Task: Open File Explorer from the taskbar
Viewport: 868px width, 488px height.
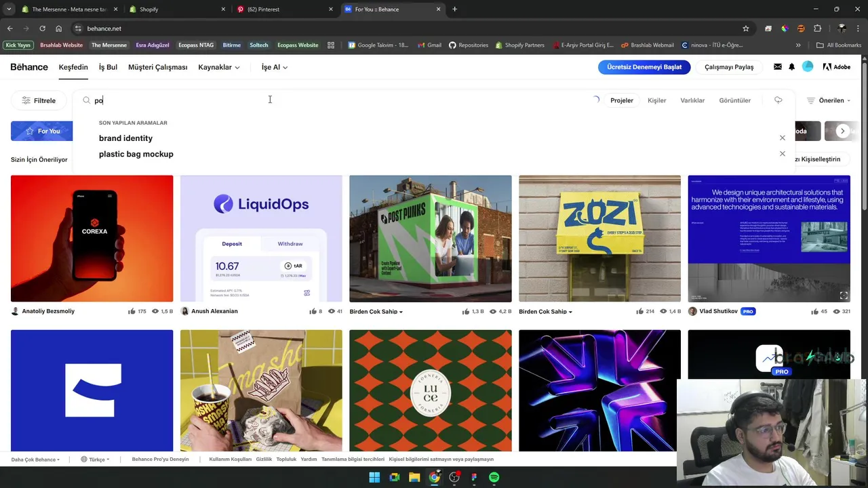Action: pos(414,477)
